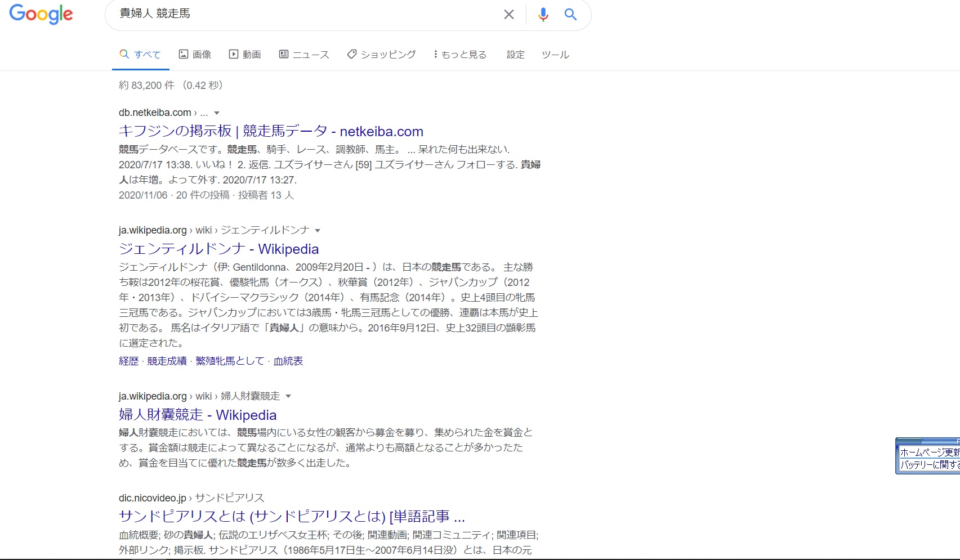Expand dropdown arrow next to 婦人財嚢競走 breadcrumb
The image size is (960, 560).
coord(288,397)
